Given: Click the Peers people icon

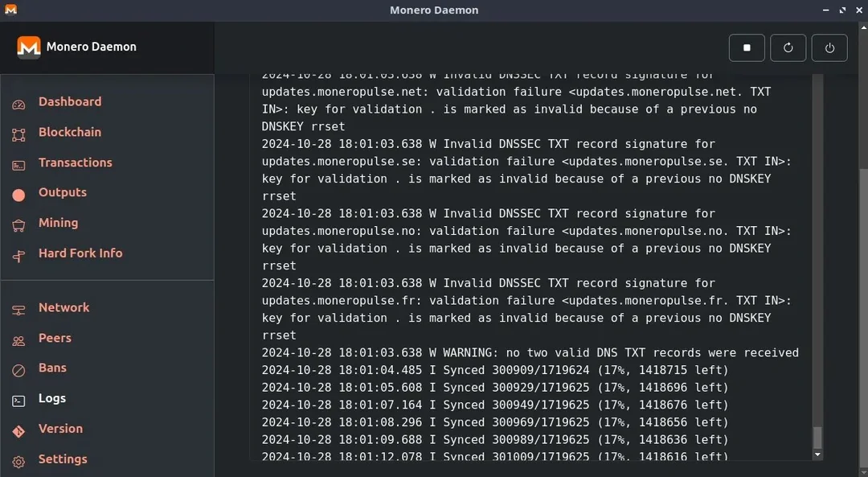Looking at the screenshot, I should (18, 341).
